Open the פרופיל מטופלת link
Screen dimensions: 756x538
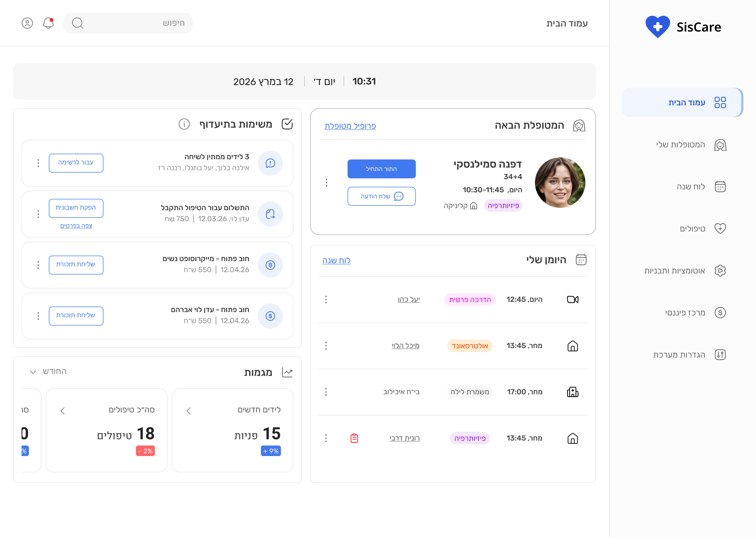tap(350, 126)
